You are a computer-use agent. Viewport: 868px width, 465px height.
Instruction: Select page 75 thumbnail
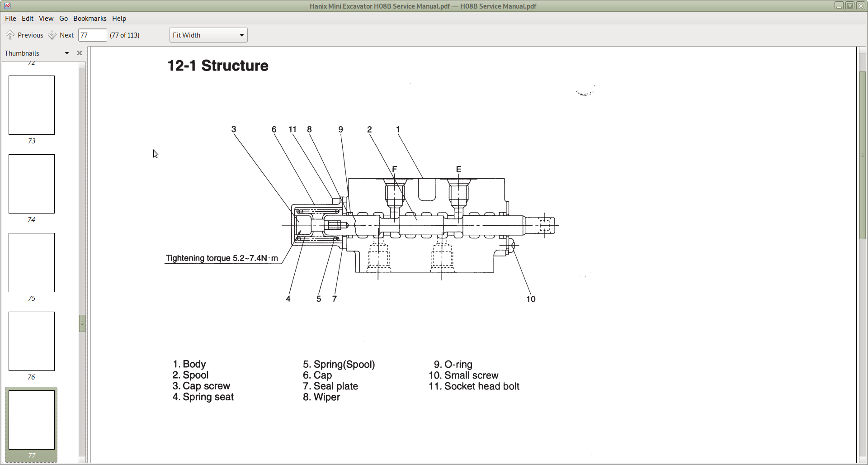tap(32, 262)
